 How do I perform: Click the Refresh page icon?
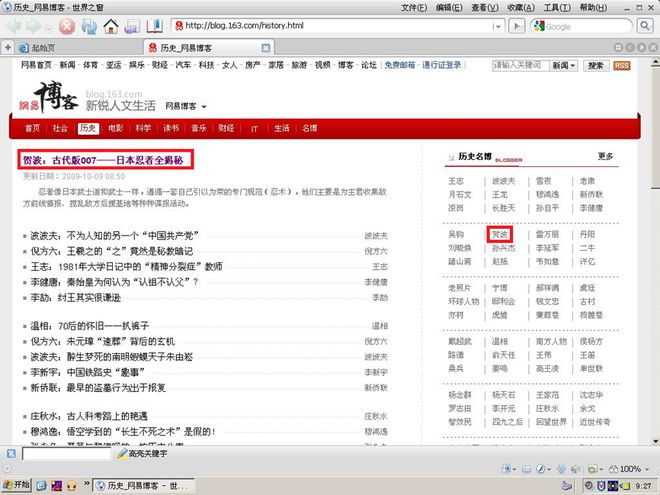tap(89, 27)
